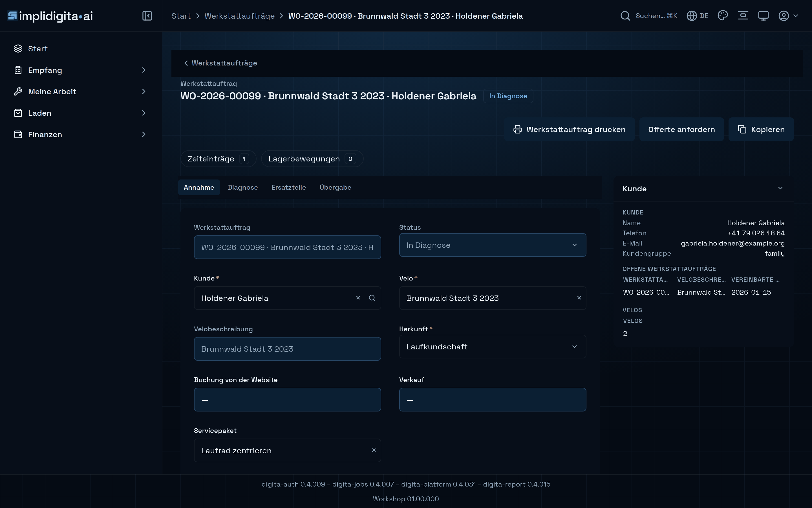Image resolution: width=812 pixels, height=508 pixels.
Task: Switch language via the DE globe icon
Action: [697, 16]
